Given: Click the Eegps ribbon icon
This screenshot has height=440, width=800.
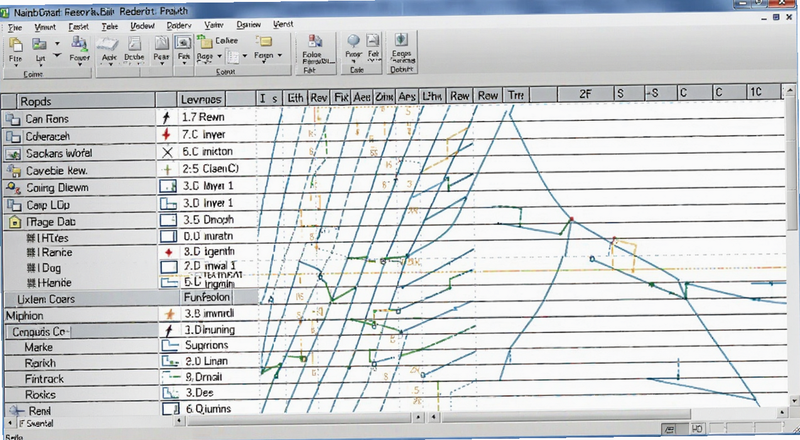Looking at the screenshot, I should coord(401,40).
